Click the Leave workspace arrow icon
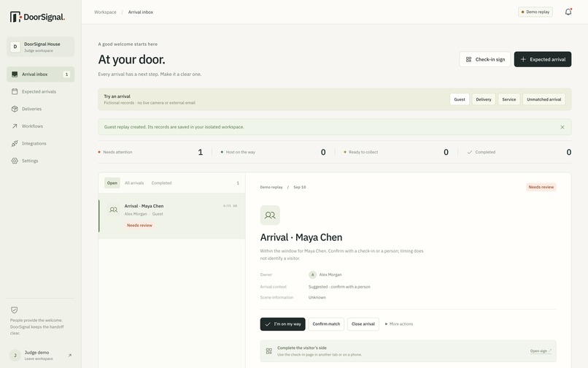Image resolution: width=588 pixels, height=368 pixels. coord(70,356)
